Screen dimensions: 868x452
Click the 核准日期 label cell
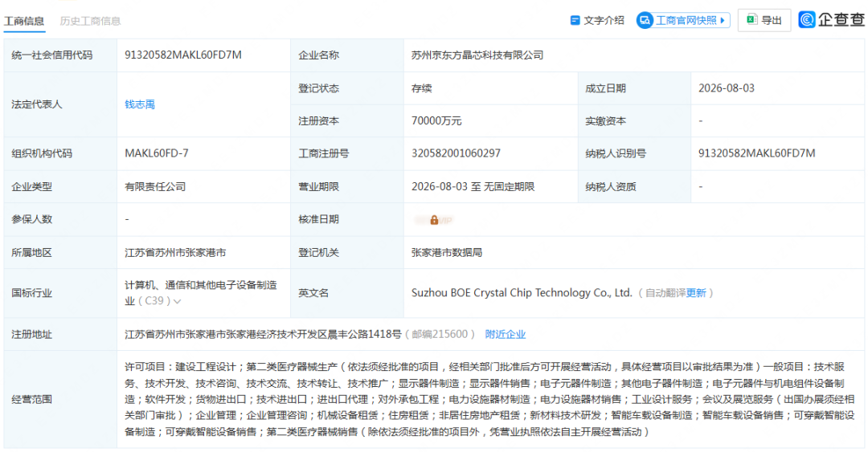coord(347,220)
